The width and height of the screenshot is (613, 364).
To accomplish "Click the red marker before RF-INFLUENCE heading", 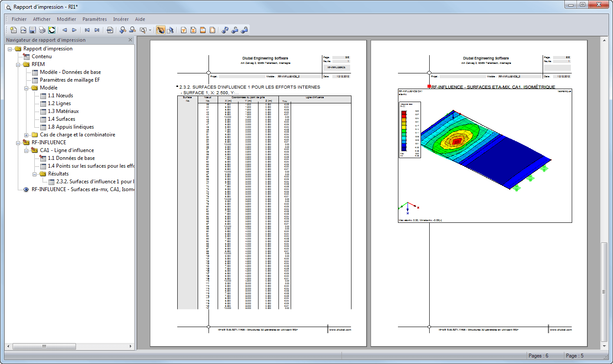I will tap(429, 87).
